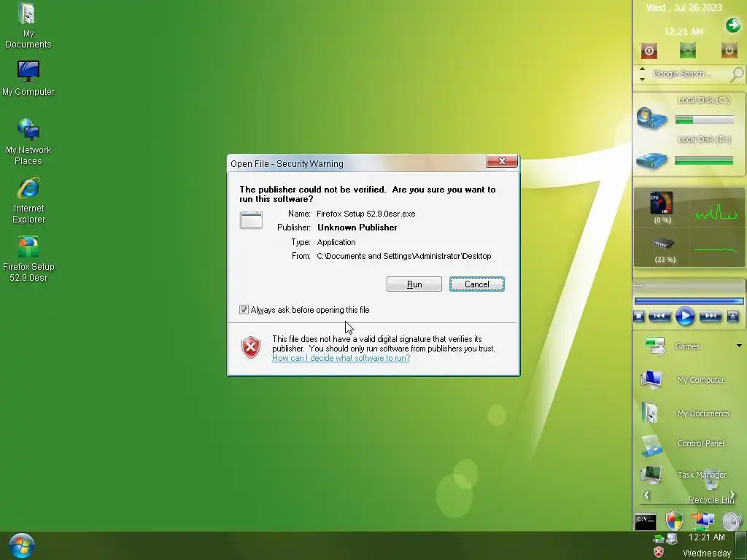Open the Windows Start orb

[x=21, y=545]
